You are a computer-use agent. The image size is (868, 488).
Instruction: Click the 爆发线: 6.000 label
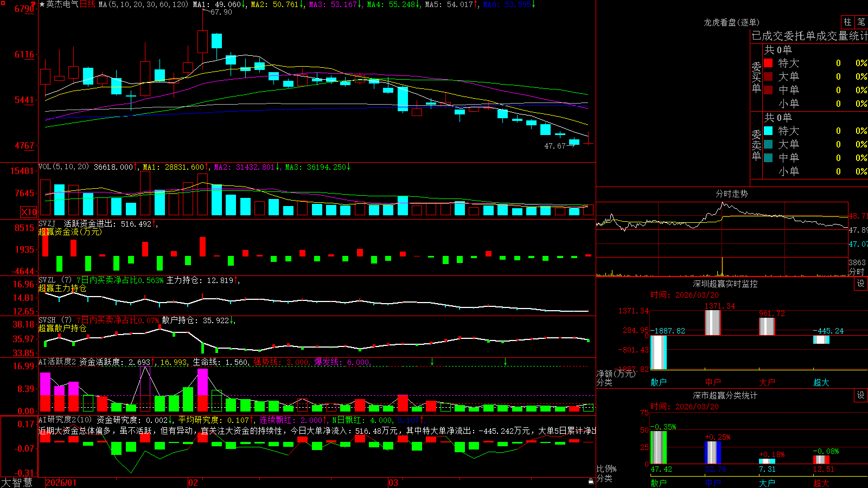pos(342,362)
